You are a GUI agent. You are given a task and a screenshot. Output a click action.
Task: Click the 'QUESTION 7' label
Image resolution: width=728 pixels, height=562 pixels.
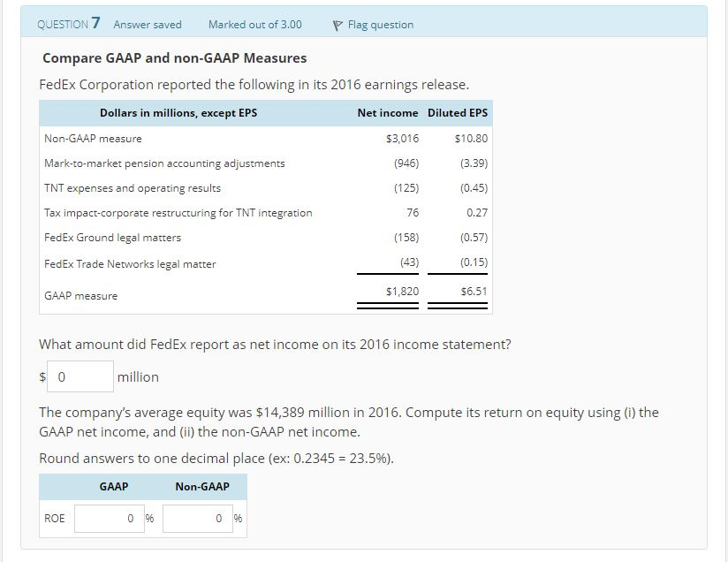(69, 24)
